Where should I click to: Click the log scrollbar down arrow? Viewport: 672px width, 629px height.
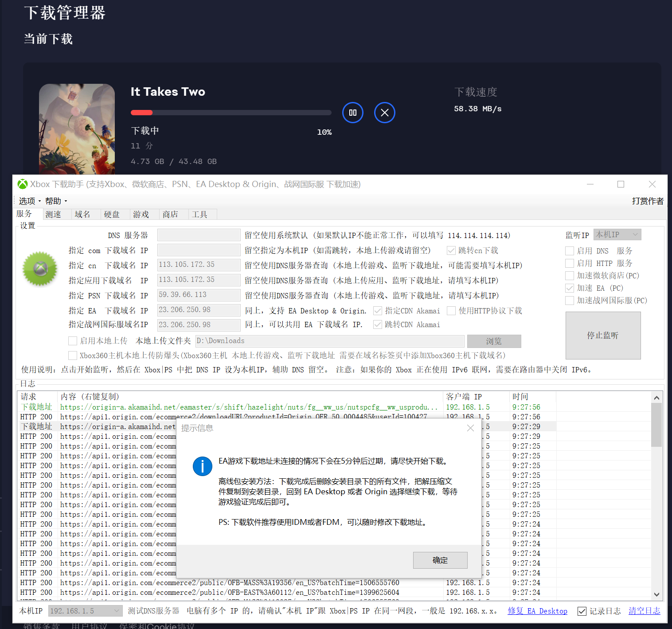click(x=657, y=594)
